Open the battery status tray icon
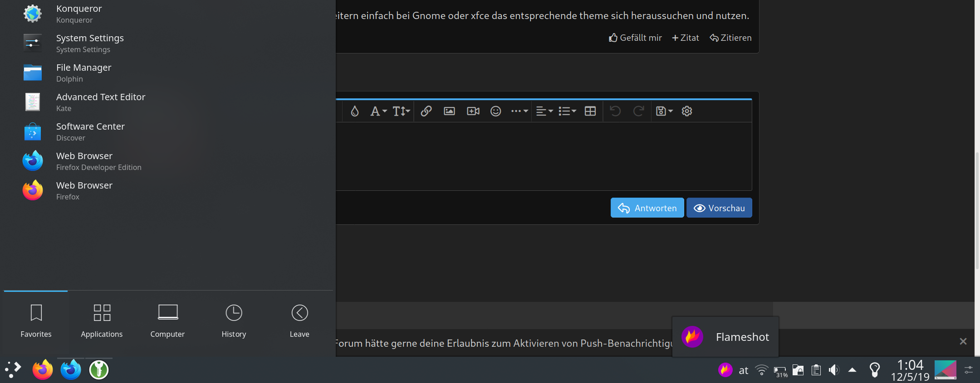This screenshot has width=980, height=383. (780, 371)
